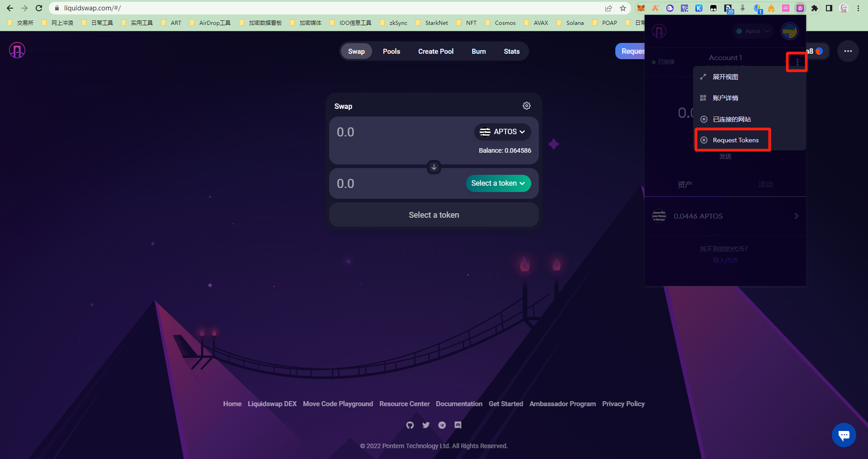Open the Discord footer icon
This screenshot has width=868, height=459.
pyautogui.click(x=458, y=425)
